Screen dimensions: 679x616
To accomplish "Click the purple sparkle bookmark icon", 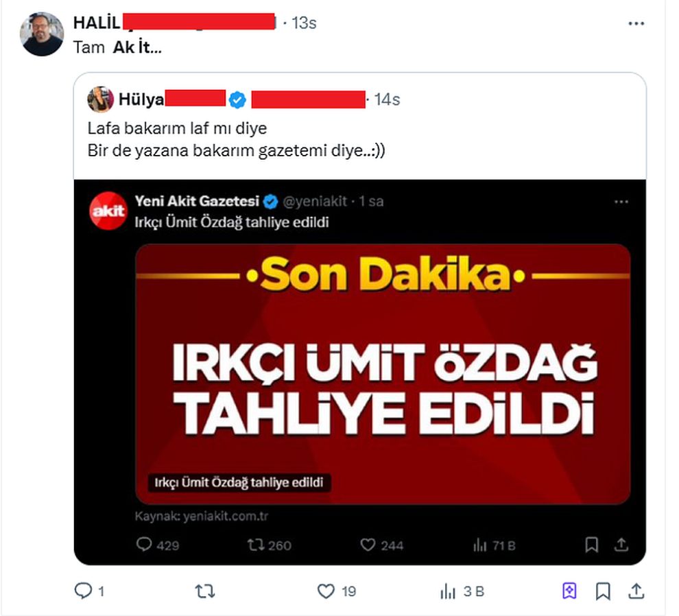I will pos(569,591).
